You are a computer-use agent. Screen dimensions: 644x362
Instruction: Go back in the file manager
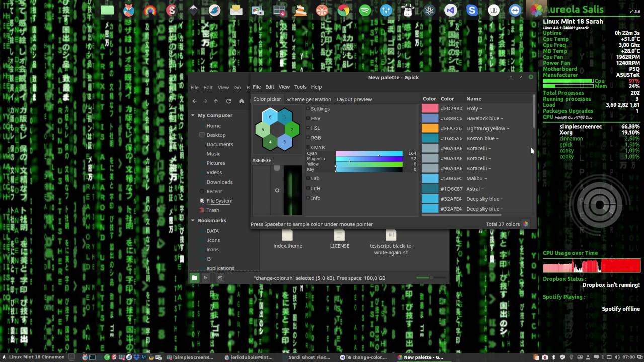(x=195, y=101)
